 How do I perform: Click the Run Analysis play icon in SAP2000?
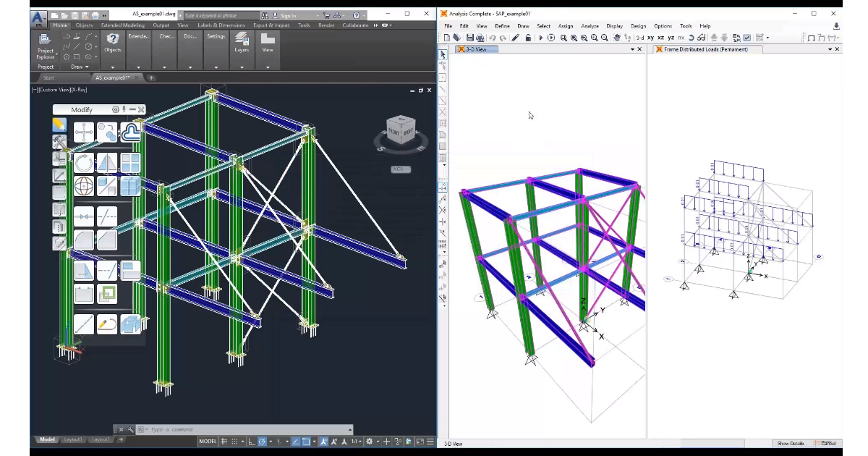point(540,38)
